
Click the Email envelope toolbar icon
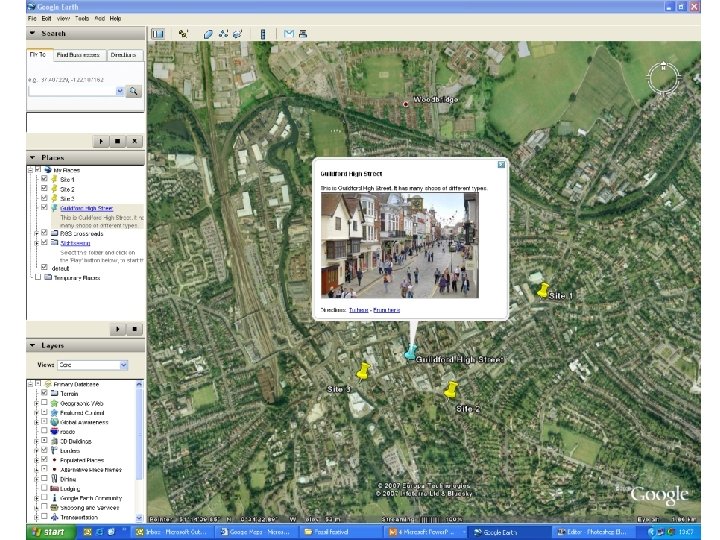289,33
